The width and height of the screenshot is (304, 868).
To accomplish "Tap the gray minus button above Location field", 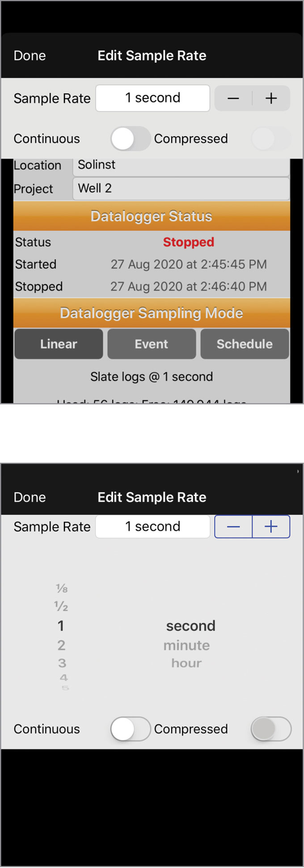I will click(x=233, y=98).
